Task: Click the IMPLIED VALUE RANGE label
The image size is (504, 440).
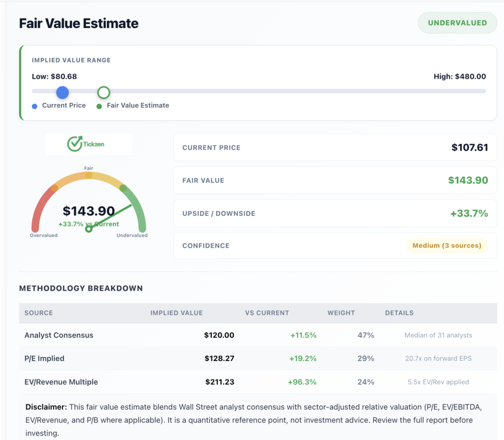Action: [71, 60]
